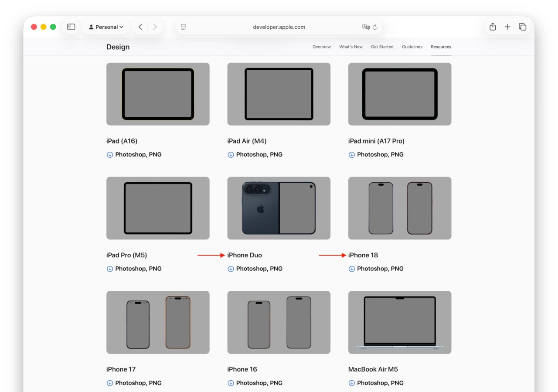The image size is (558, 392).
Task: Toggle the Safari sidebar icon
Action: click(x=71, y=27)
